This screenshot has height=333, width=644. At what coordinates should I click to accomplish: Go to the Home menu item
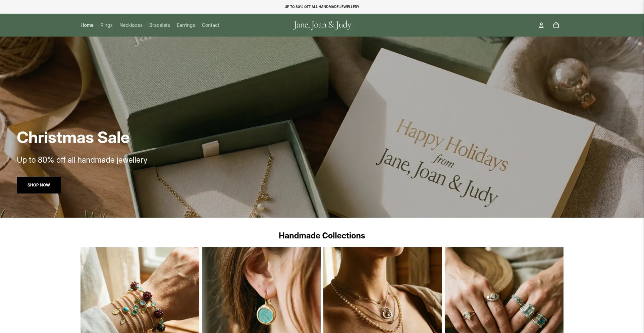pyautogui.click(x=87, y=25)
